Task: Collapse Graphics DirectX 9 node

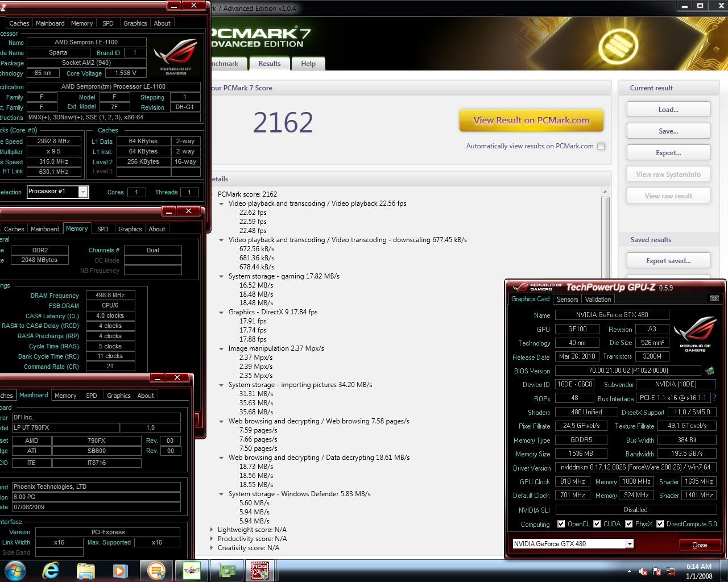Action: coord(221,312)
